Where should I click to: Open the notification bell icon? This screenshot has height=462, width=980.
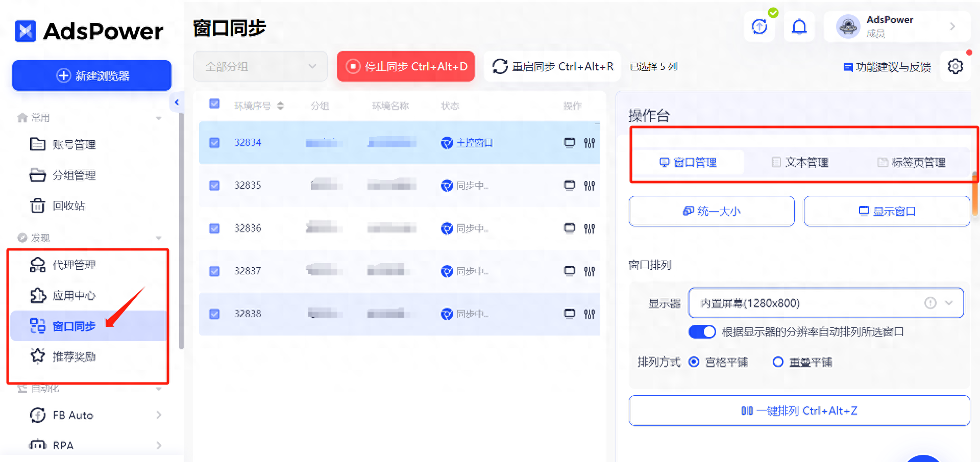coord(799,27)
